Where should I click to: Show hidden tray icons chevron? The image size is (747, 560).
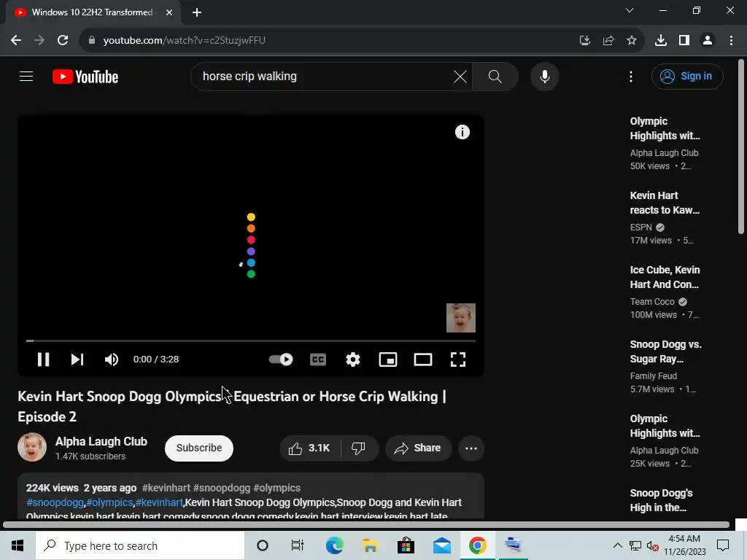click(x=617, y=545)
